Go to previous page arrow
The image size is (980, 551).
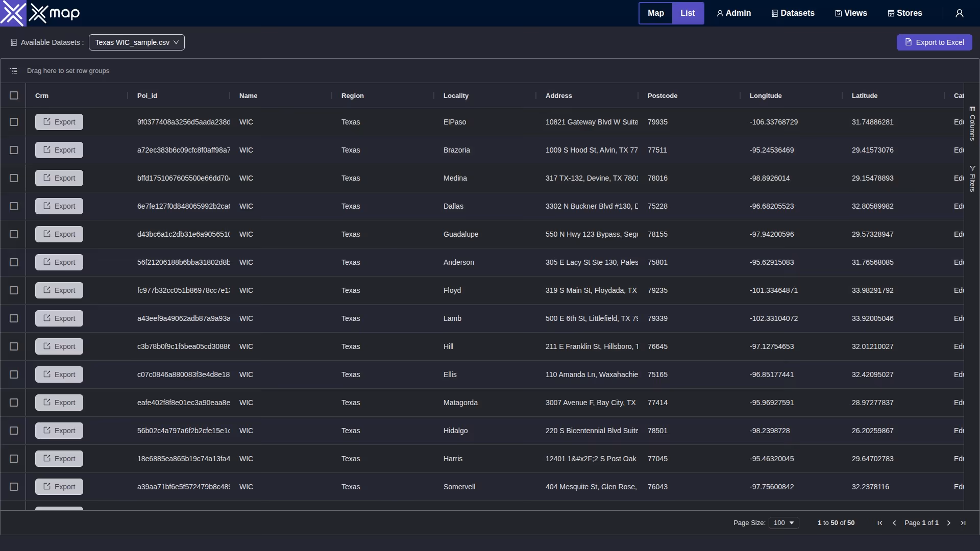point(894,523)
